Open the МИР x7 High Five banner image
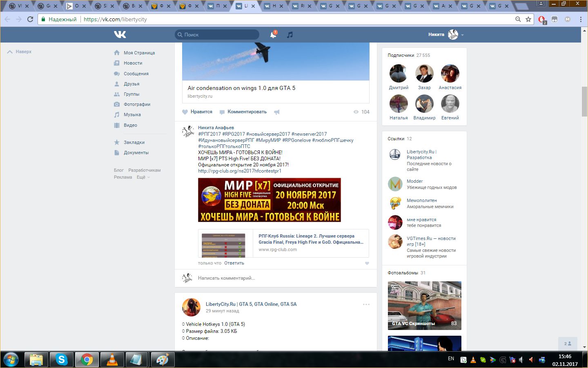Image resolution: width=588 pixels, height=368 pixels. pos(269,200)
